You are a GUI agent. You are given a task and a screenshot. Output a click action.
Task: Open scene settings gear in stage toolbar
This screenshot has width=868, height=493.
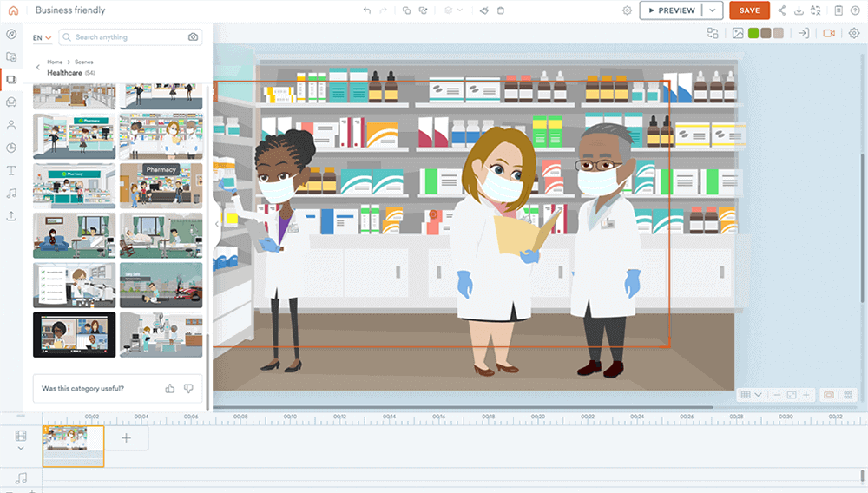(x=854, y=34)
